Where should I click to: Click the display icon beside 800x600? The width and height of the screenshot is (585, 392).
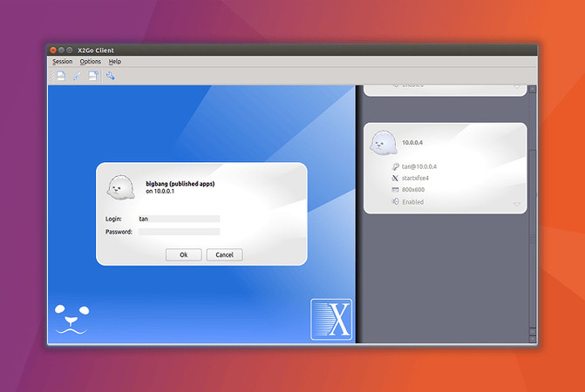[x=395, y=190]
